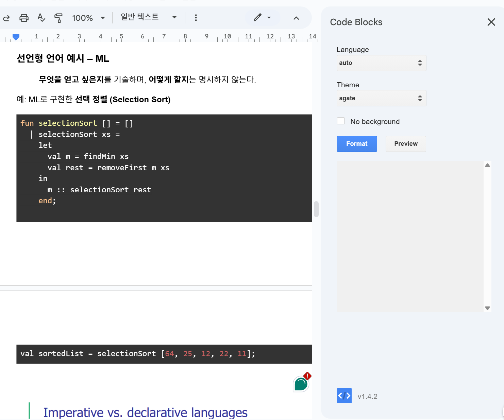Open the 100% zoom dropdown

(88, 18)
